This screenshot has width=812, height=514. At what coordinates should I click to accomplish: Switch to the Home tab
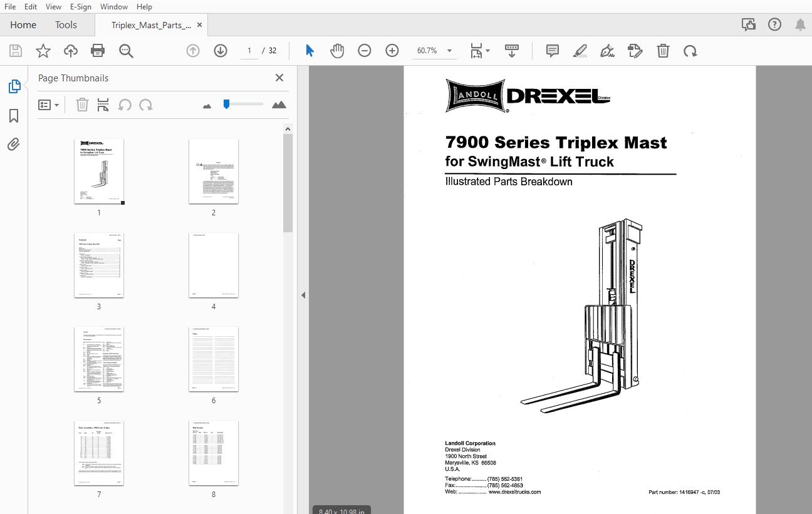(23, 25)
